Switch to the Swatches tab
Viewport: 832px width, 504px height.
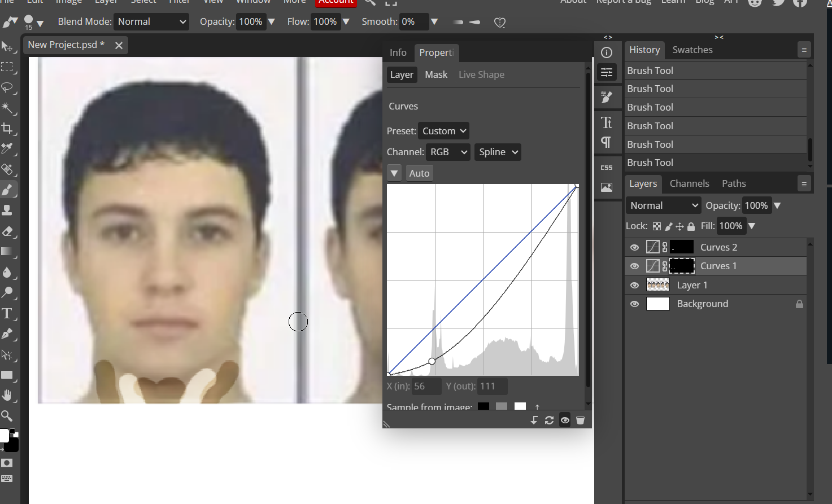click(x=692, y=50)
